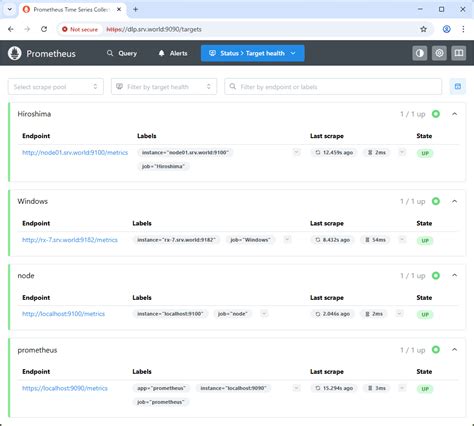The width and height of the screenshot is (474, 426).
Task: Click the 2.046s ago last scrape badge
Action: [x=332, y=314]
